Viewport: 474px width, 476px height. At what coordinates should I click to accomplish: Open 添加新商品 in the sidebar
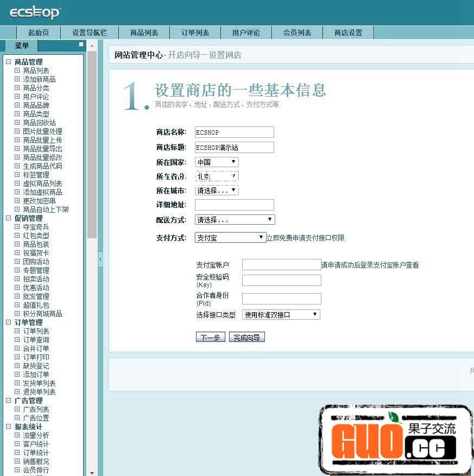(x=39, y=79)
